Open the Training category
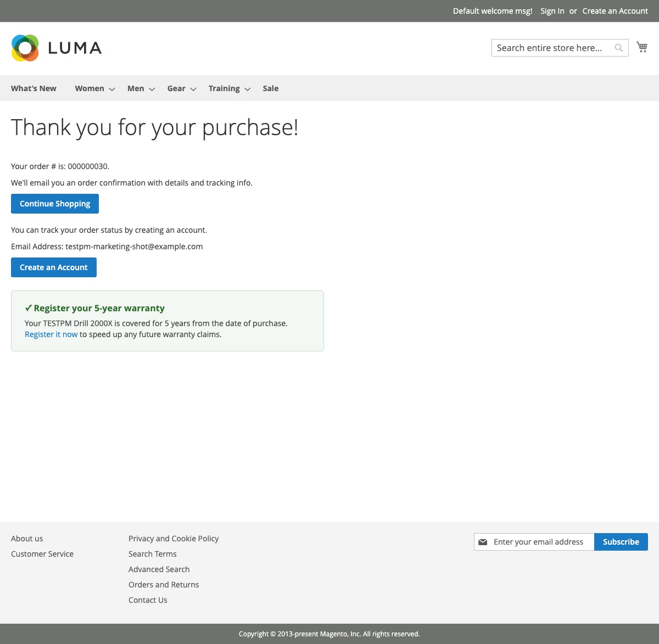Screen dimensions: 659x644 coord(224,88)
